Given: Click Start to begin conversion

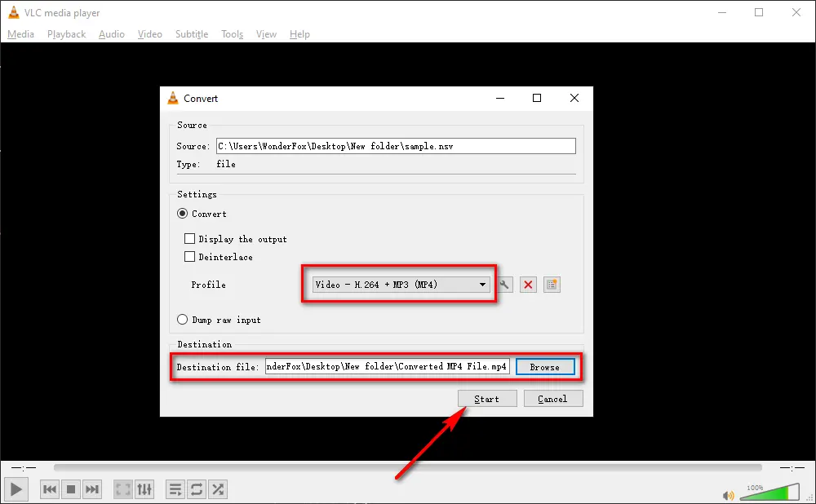Looking at the screenshot, I should pos(487,399).
